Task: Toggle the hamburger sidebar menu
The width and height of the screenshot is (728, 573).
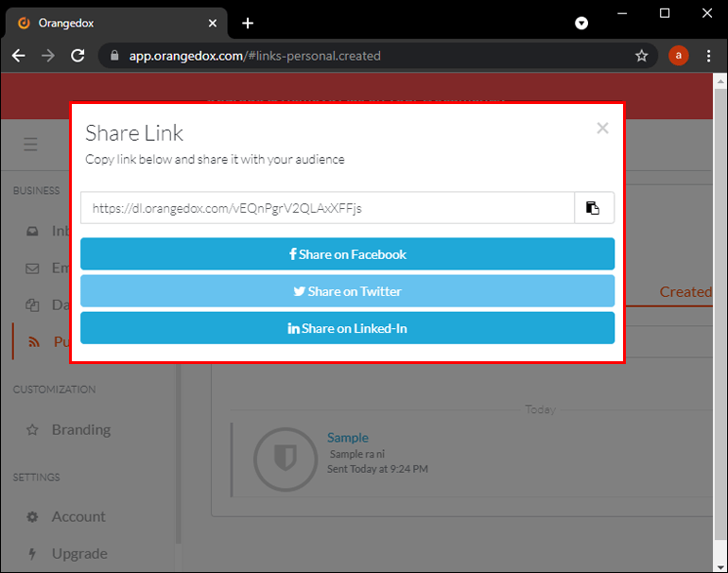Action: pos(30,144)
